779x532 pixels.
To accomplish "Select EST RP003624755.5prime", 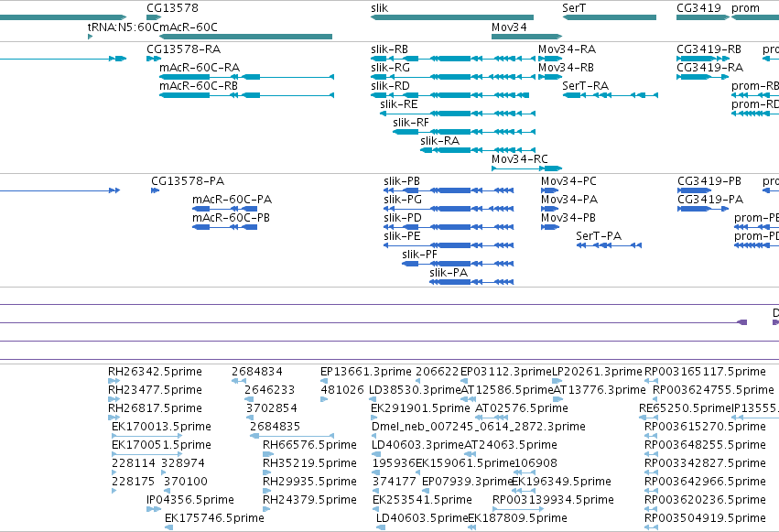I will (x=655, y=399).
